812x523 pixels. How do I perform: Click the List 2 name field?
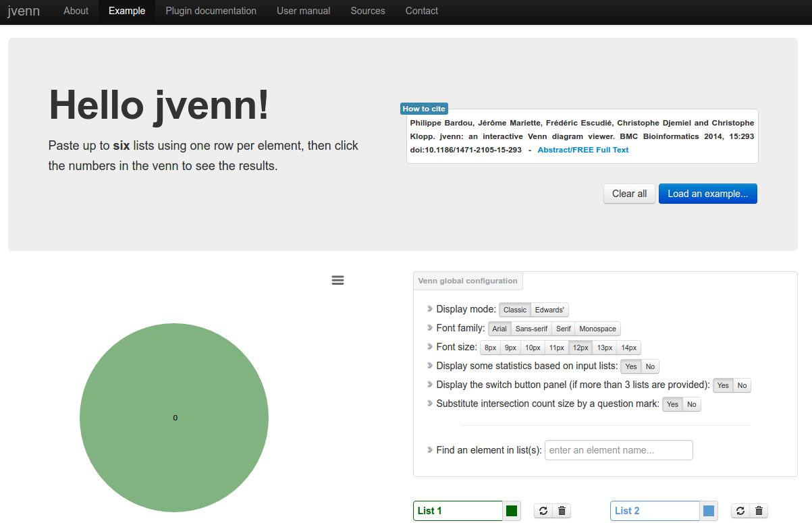coord(655,511)
